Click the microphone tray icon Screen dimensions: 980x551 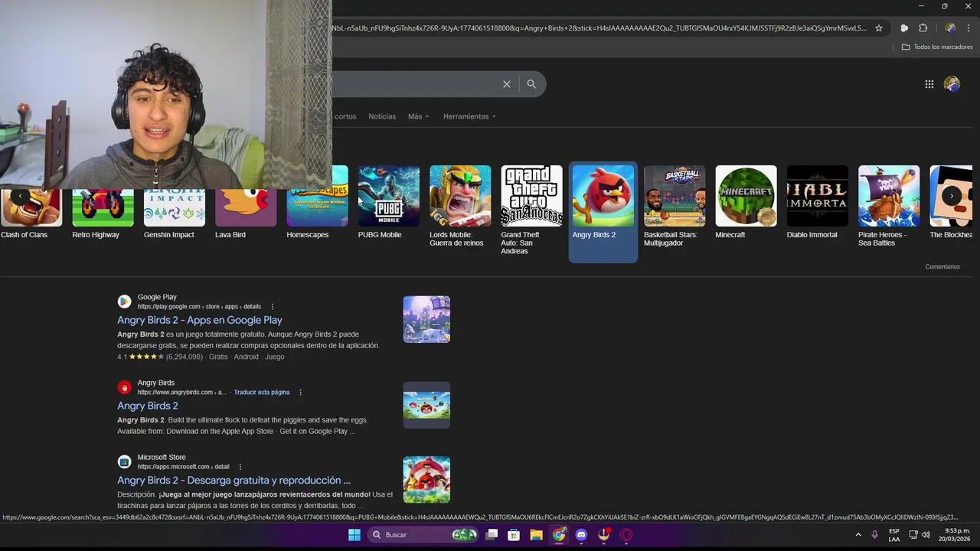[874, 535]
